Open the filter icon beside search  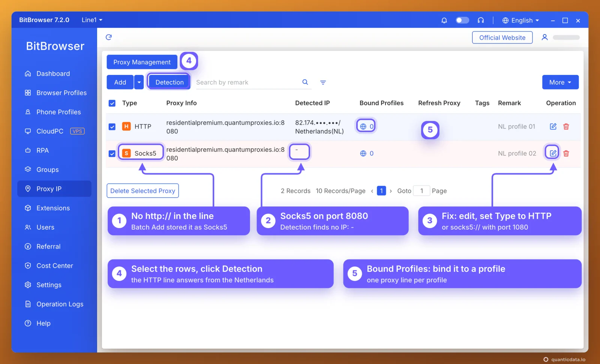pyautogui.click(x=323, y=82)
